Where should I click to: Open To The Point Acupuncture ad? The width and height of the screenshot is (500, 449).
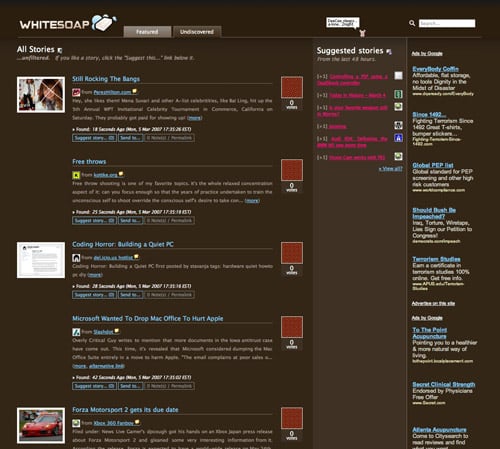click(x=430, y=333)
